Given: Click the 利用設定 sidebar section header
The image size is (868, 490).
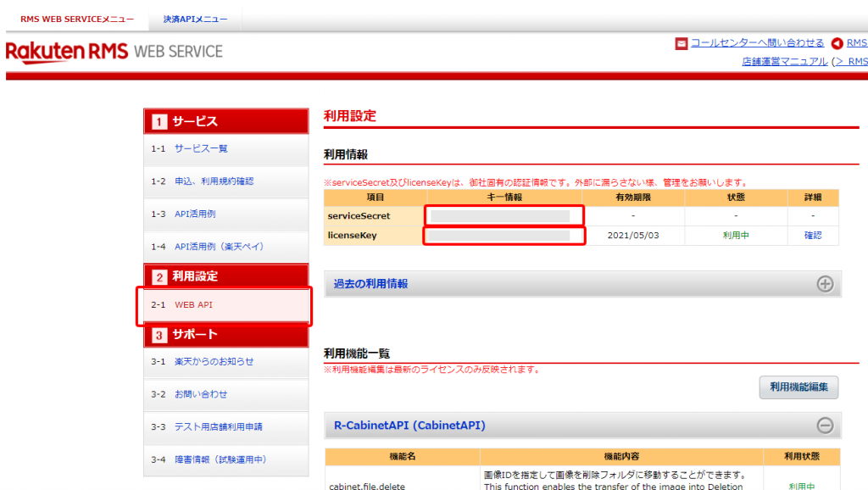Looking at the screenshot, I should (x=225, y=276).
